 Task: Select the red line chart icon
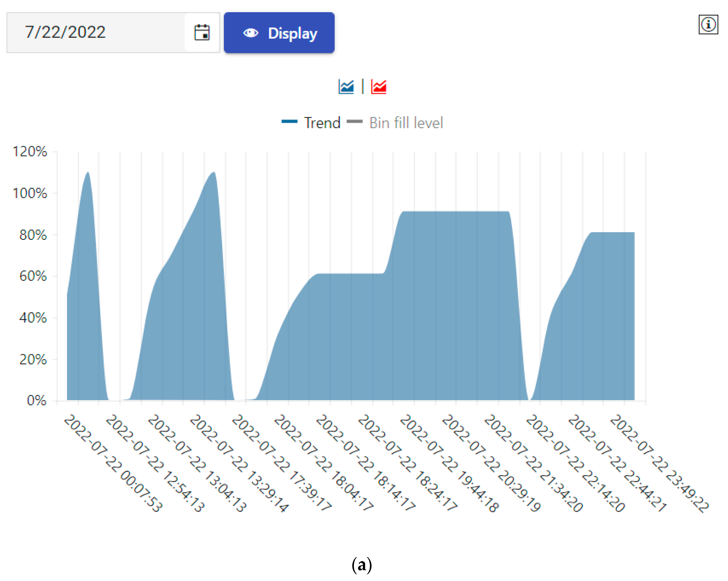[379, 87]
